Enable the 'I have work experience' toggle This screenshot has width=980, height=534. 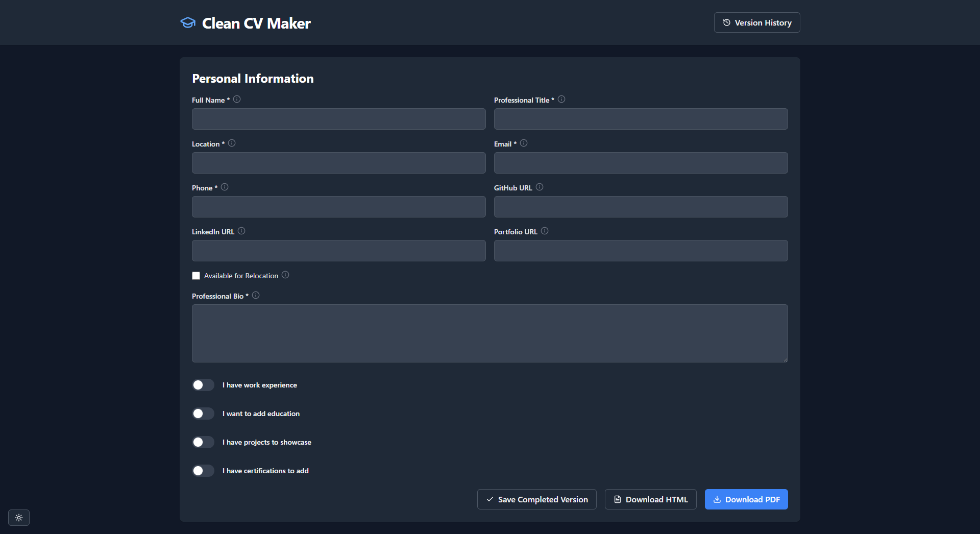pyautogui.click(x=203, y=385)
